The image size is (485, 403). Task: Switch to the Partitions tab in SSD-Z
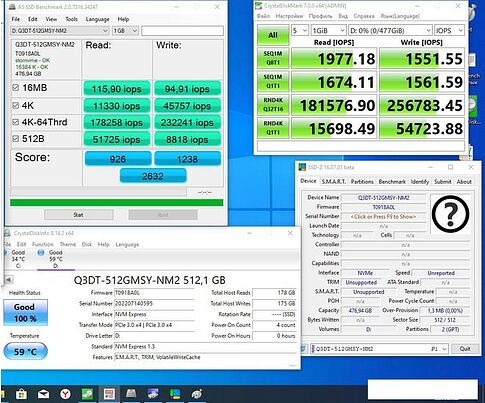coord(362,182)
